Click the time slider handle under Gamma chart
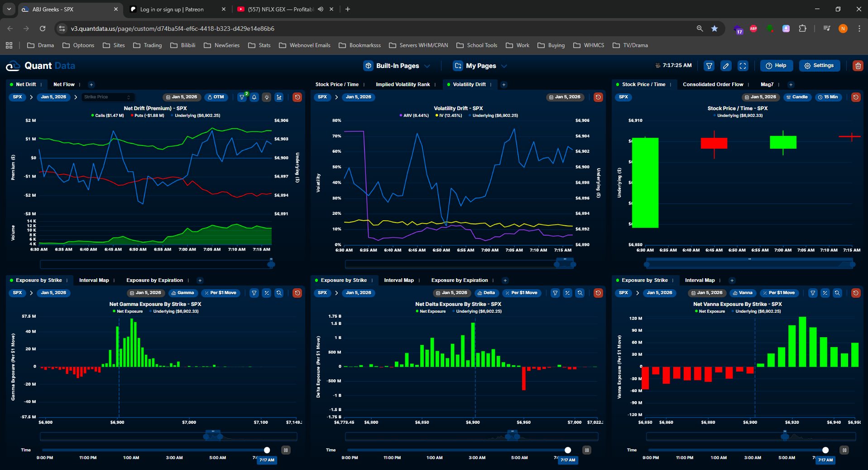 tap(267, 450)
